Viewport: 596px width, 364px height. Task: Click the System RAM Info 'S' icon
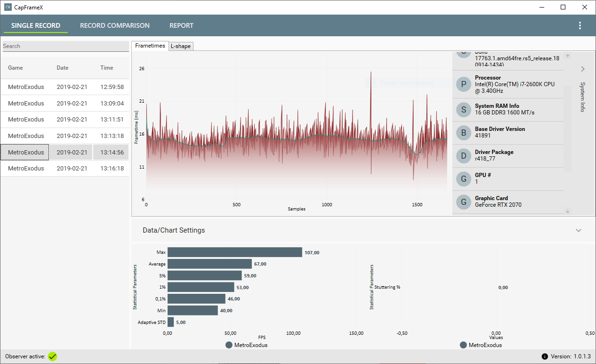pos(464,110)
